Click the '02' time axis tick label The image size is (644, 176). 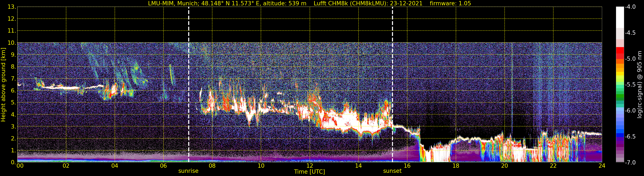pyautogui.click(x=66, y=166)
